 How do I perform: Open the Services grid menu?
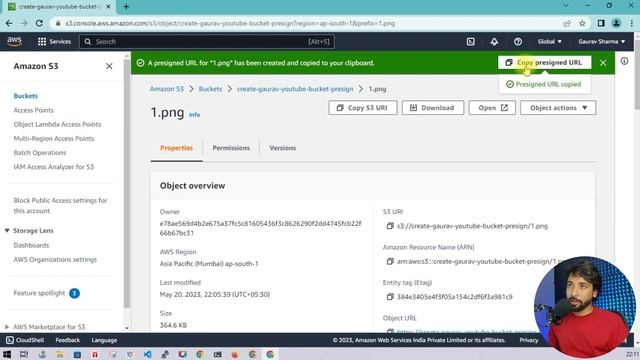point(54,42)
